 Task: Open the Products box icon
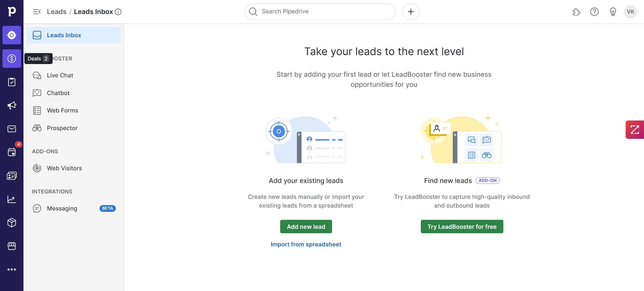pos(12,223)
